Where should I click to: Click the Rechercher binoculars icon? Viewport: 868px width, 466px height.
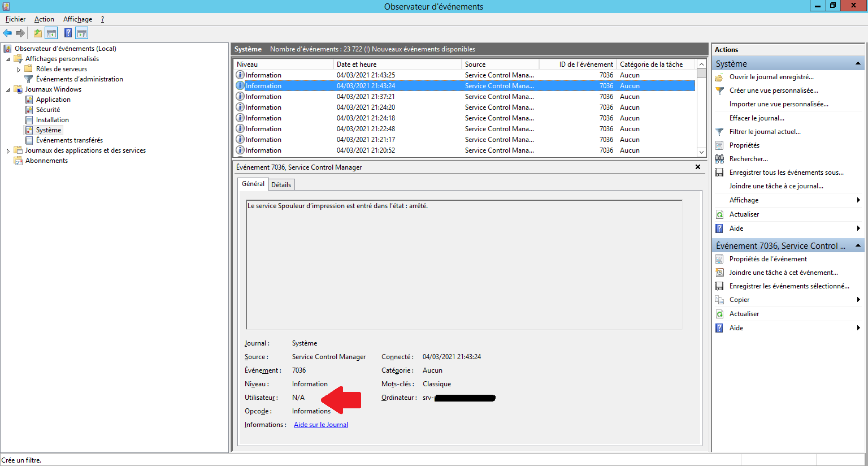tap(719, 159)
